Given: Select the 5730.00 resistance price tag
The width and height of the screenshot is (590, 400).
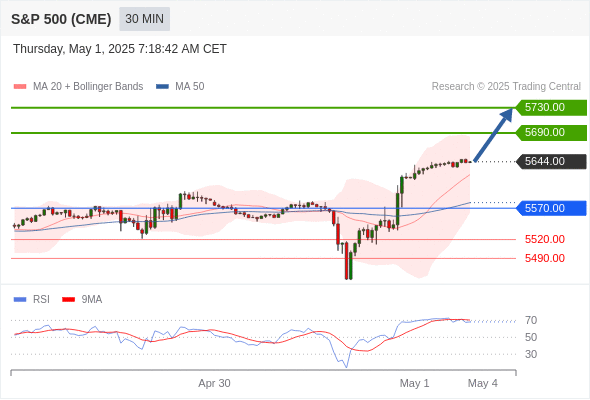Looking at the screenshot, I should click(551, 108).
